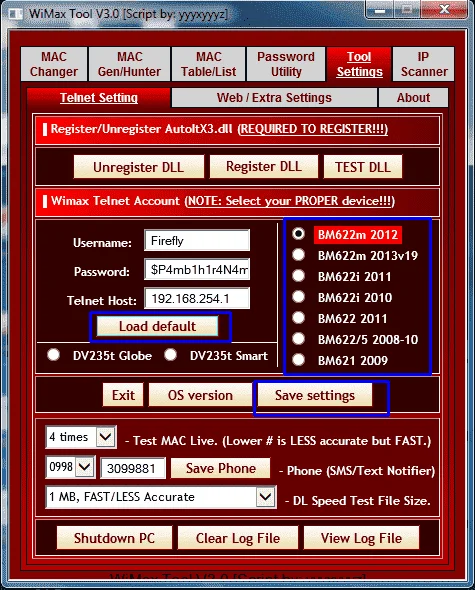Viewport: 475px width, 590px height.
Task: Switch to Web / Extra Settings sub-tab
Action: click(x=274, y=98)
